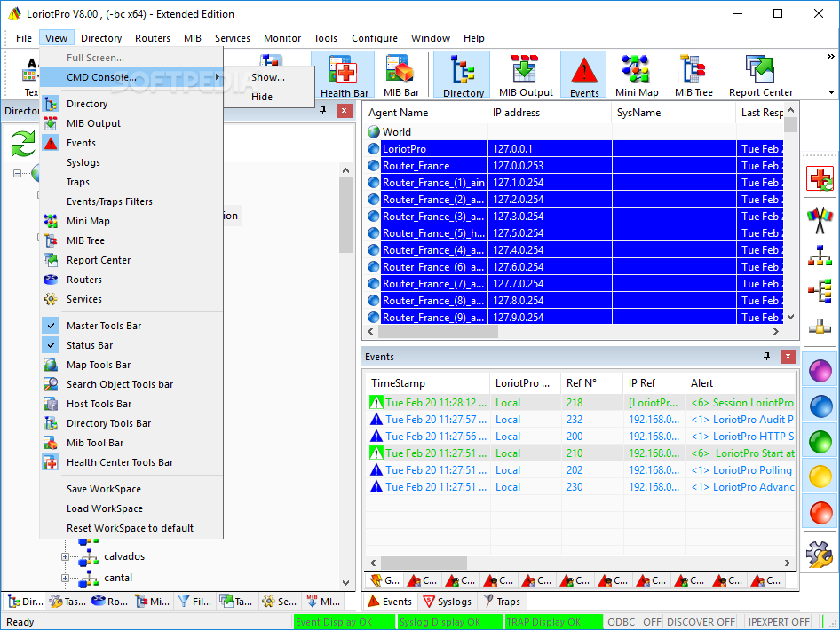Choose Services in the View menu

(131, 299)
